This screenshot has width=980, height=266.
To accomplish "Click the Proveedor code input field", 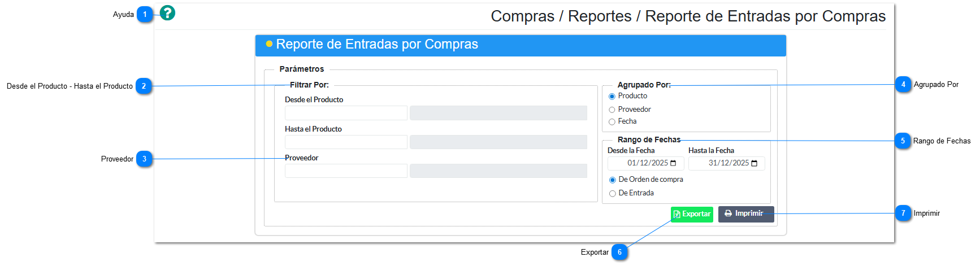I will (346, 171).
